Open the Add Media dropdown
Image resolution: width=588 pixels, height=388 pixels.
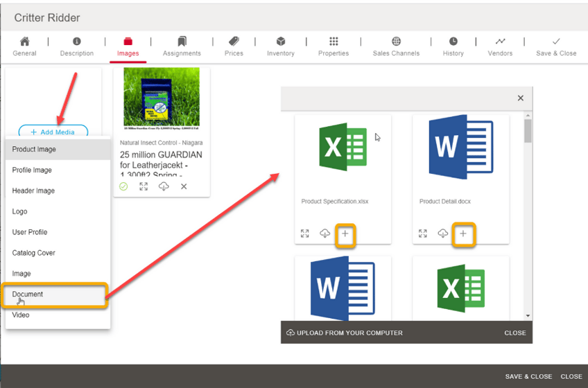click(x=53, y=132)
